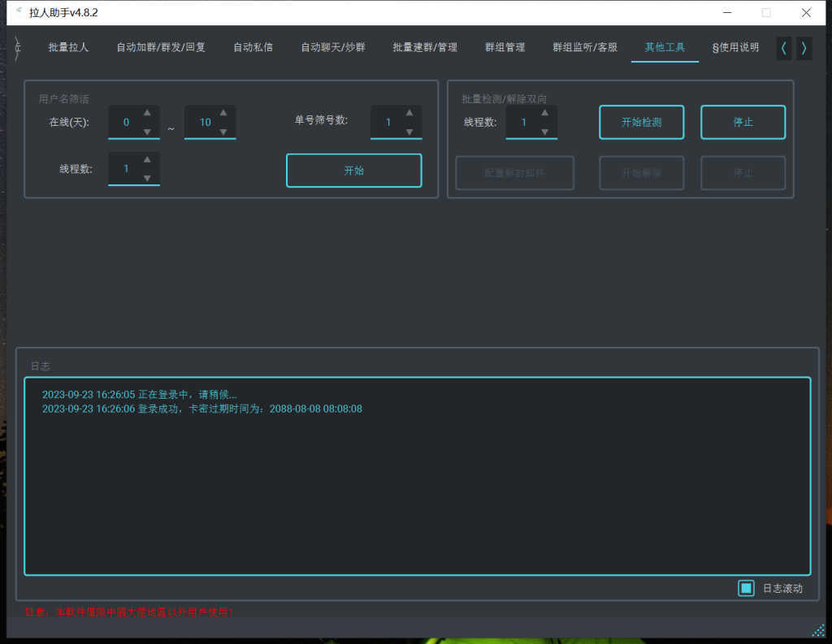Open the 批量拉人 tab
This screenshot has height=644, width=832.
tap(68, 47)
